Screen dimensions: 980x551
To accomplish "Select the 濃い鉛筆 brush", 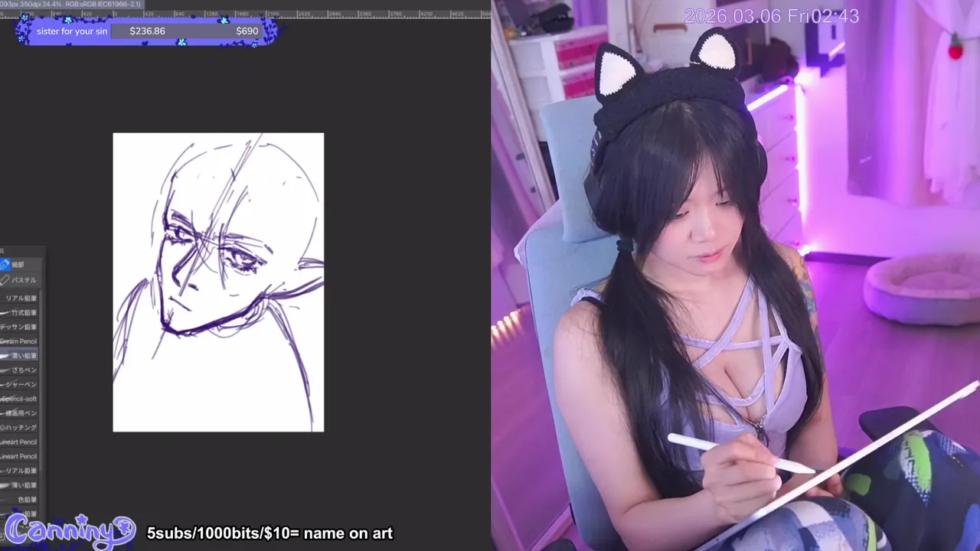I will [x=19, y=356].
